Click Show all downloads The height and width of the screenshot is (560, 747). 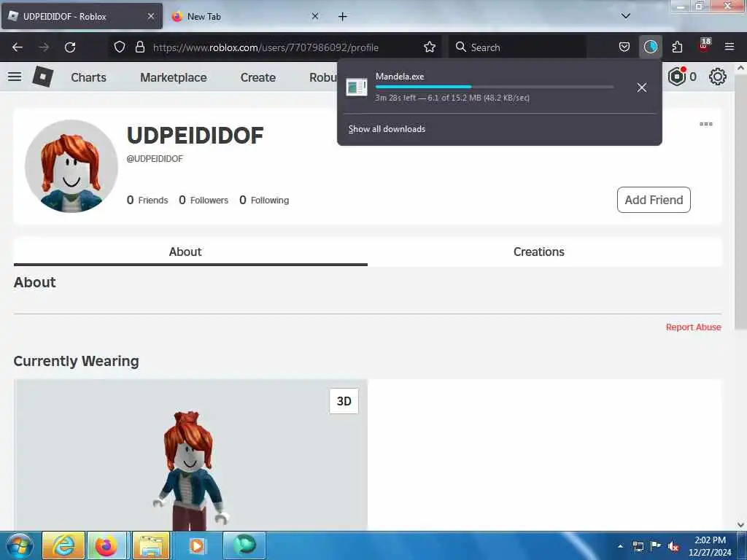coord(387,129)
